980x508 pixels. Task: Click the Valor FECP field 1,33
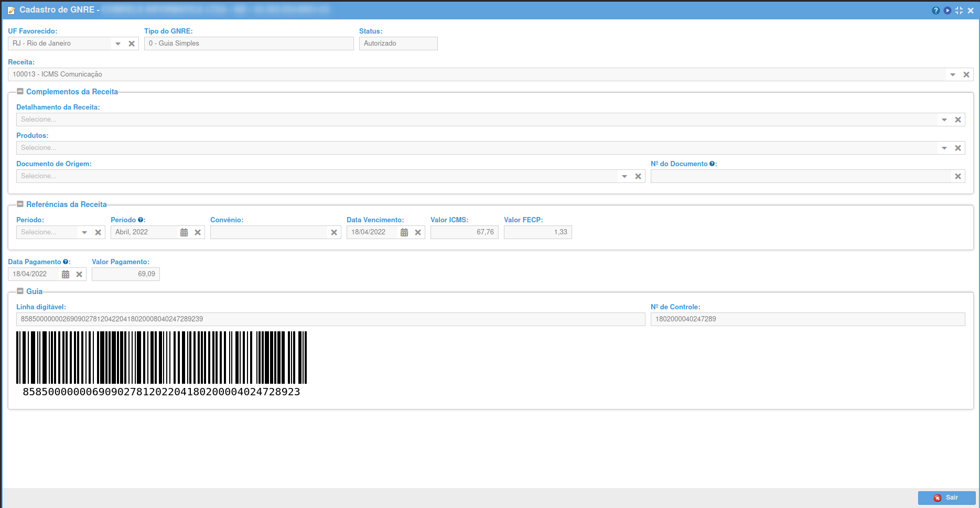click(538, 232)
